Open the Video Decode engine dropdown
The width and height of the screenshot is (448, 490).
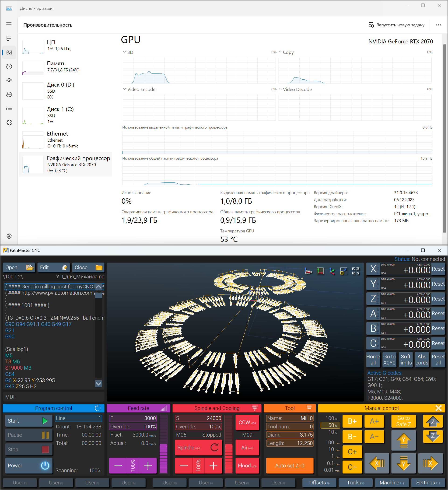point(280,89)
